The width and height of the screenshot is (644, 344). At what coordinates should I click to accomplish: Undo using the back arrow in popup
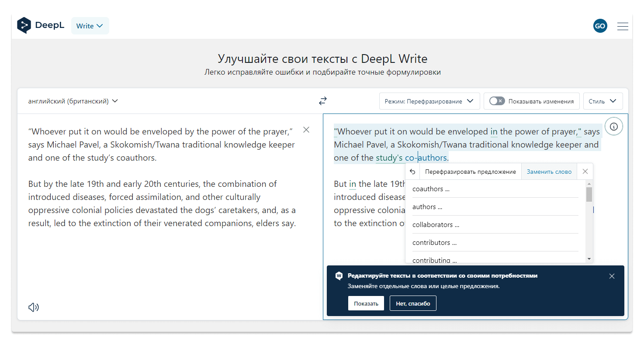click(412, 172)
